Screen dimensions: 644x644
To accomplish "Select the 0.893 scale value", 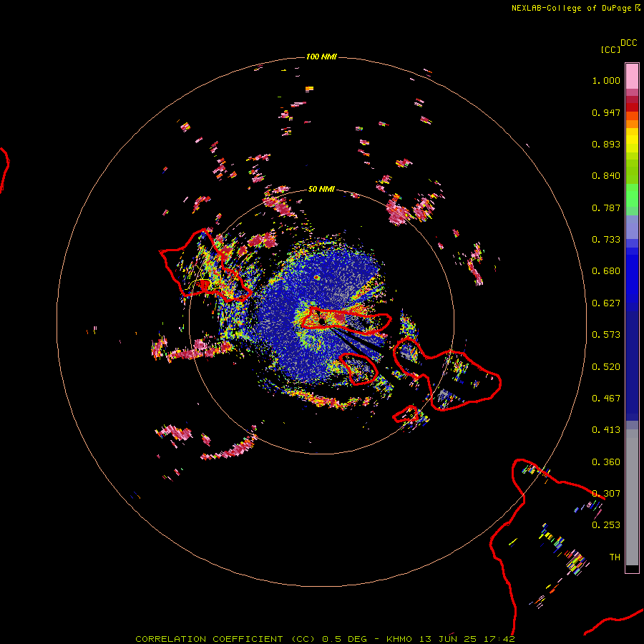I will pos(606,144).
